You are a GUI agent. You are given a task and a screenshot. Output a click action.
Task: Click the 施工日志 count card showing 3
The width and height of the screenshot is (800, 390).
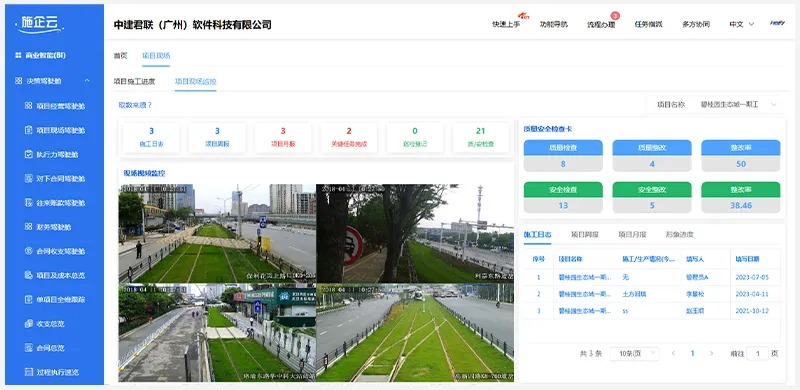152,137
